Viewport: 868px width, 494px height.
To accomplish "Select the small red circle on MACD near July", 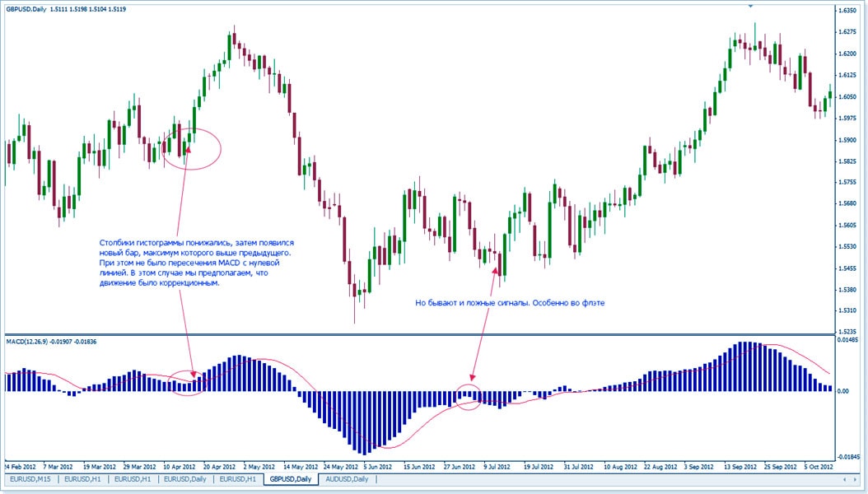I will click(470, 396).
